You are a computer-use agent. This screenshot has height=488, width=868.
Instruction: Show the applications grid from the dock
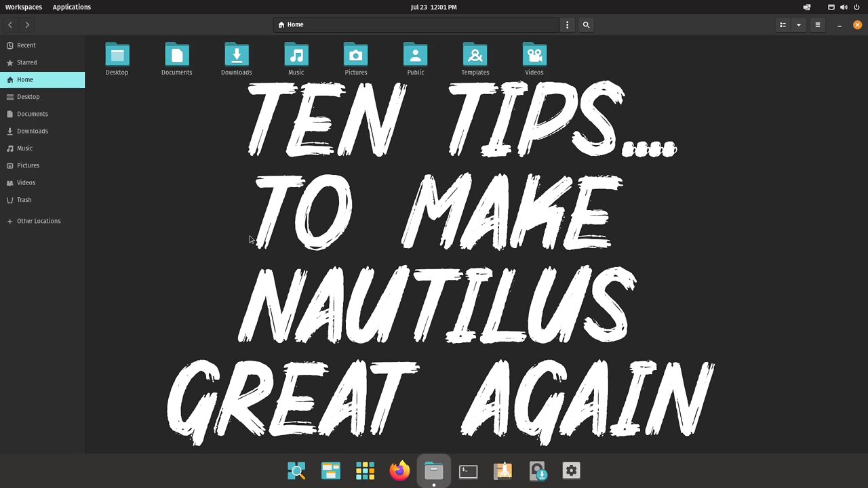click(x=365, y=470)
